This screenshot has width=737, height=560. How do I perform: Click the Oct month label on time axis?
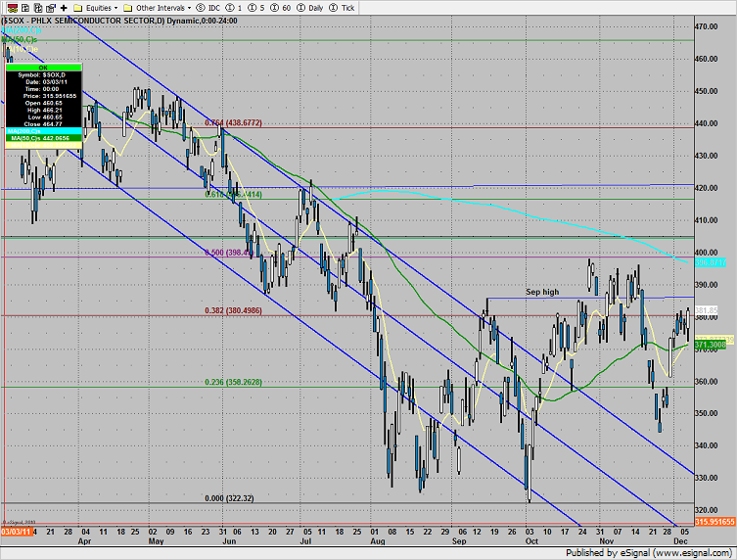531,541
